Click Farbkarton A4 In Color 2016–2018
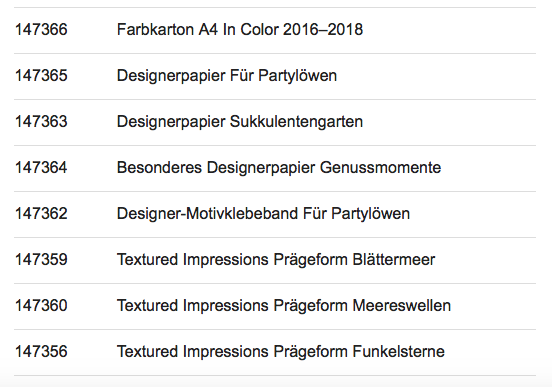 (240, 30)
